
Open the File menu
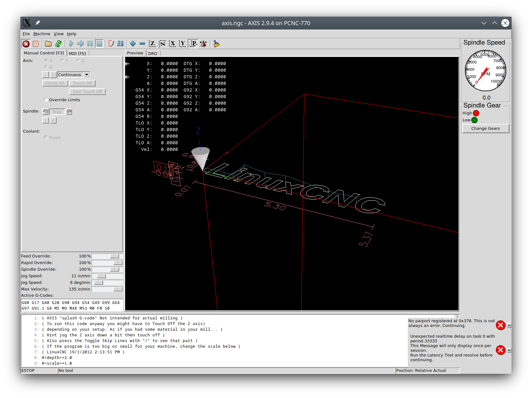[26, 34]
